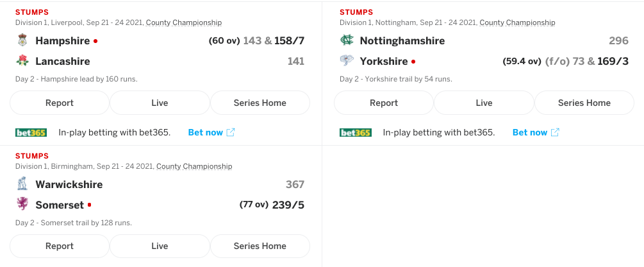Open Series Home for Hampshire match

(x=260, y=103)
